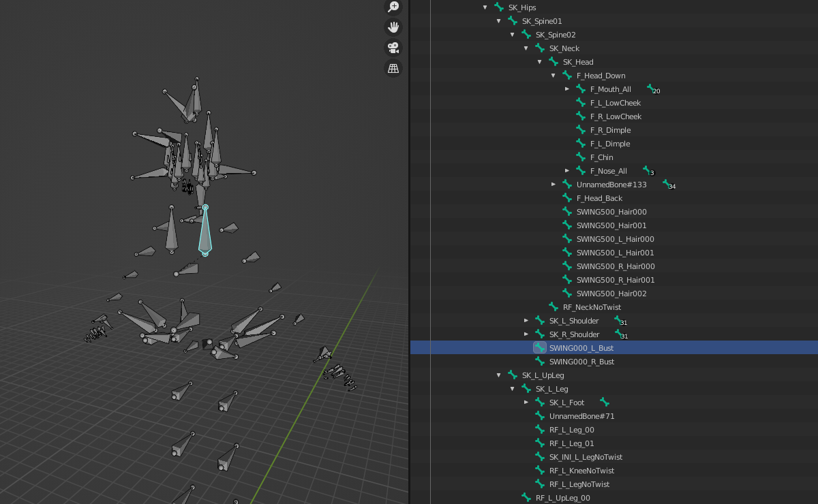Click bone icon beside UnnamedBone#71
The height and width of the screenshot is (504, 818).
(x=540, y=415)
